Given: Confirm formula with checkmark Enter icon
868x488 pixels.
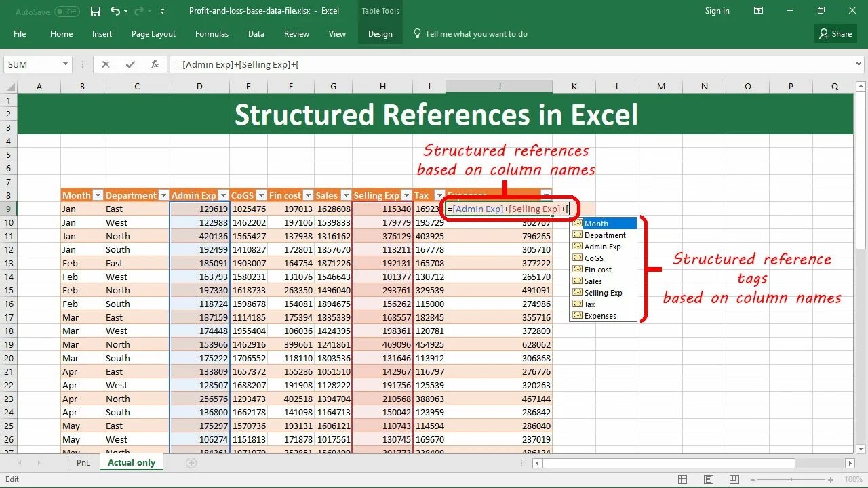Looking at the screenshot, I should (x=130, y=64).
